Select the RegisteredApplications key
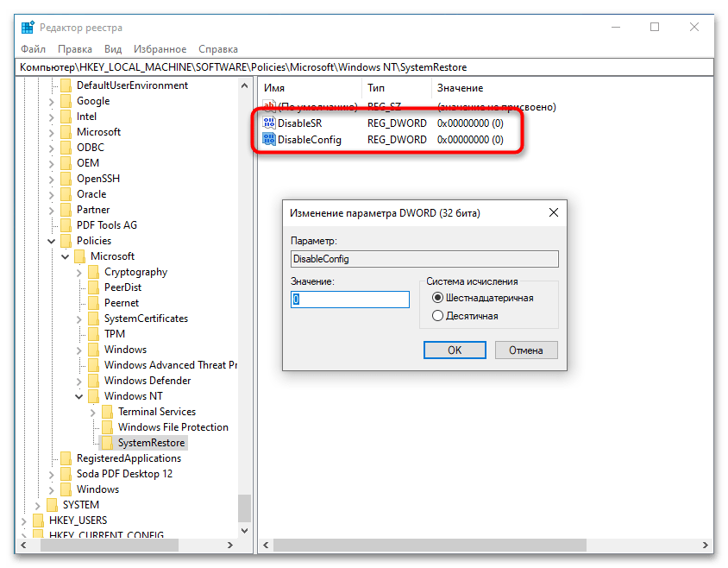Image resolution: width=728 pixels, height=568 pixels. 129,458
